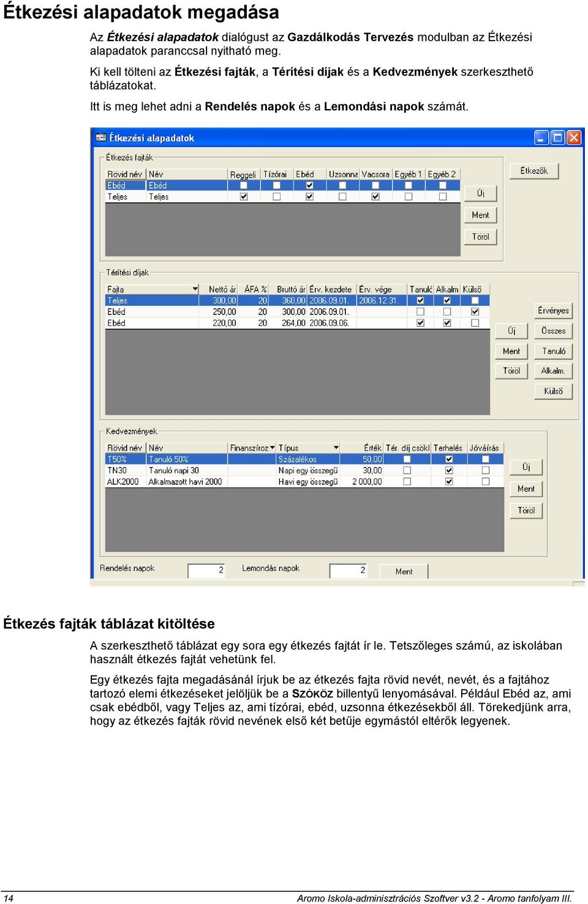Click the 360,00 gross price cell
Screen dimensions: 588x904
click(288, 300)
